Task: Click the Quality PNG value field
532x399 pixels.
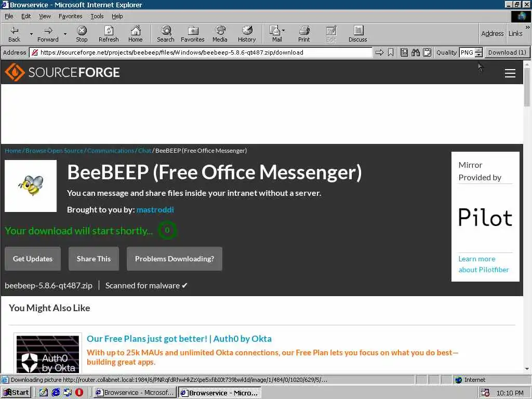Action: pos(467,52)
